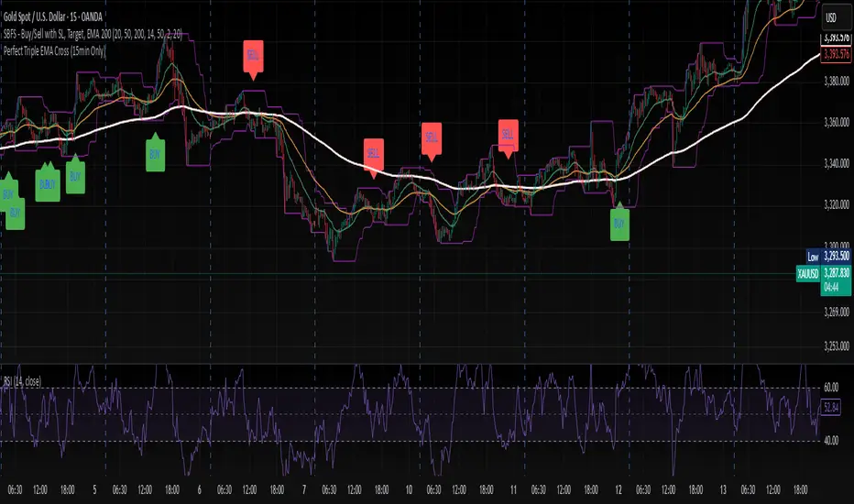Click date label 13 on time axis
The image size is (854, 504).
coord(723,490)
